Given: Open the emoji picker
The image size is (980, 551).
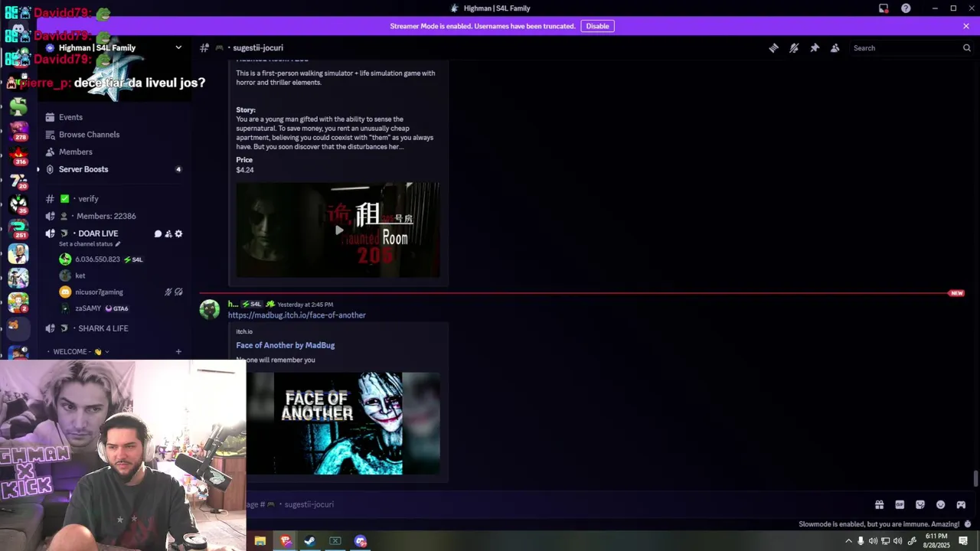Looking at the screenshot, I should click(x=941, y=504).
